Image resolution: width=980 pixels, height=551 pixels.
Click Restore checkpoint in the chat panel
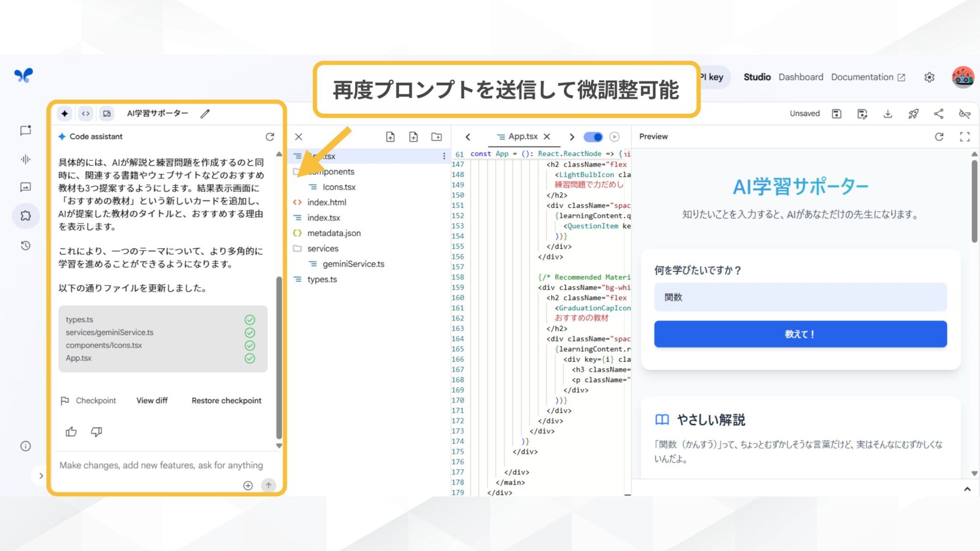point(226,400)
